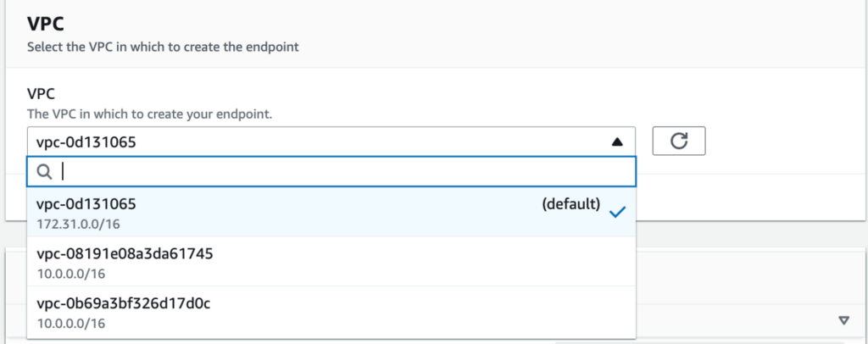Click the blue checkmark beside vpc-0d131065
The image size is (868, 344).
click(x=618, y=212)
